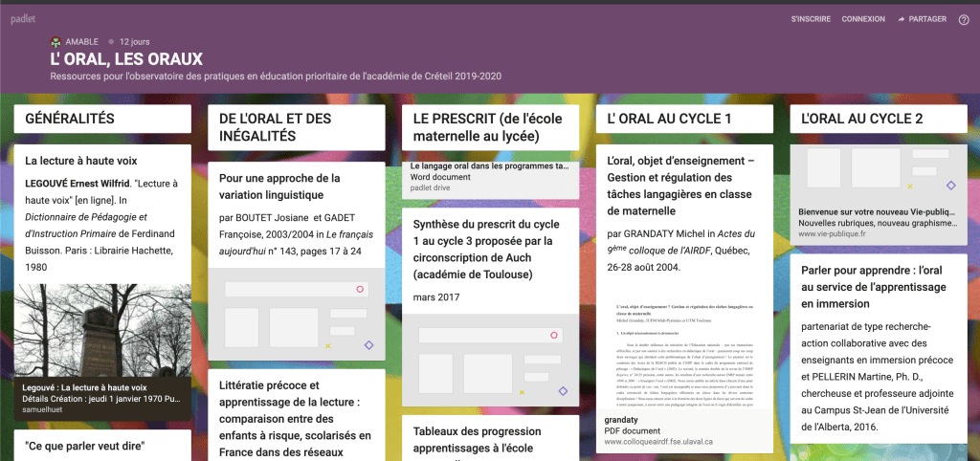Open 'La lecture à haute voix' post
This screenshot has height=461, width=980.
pos(80,162)
